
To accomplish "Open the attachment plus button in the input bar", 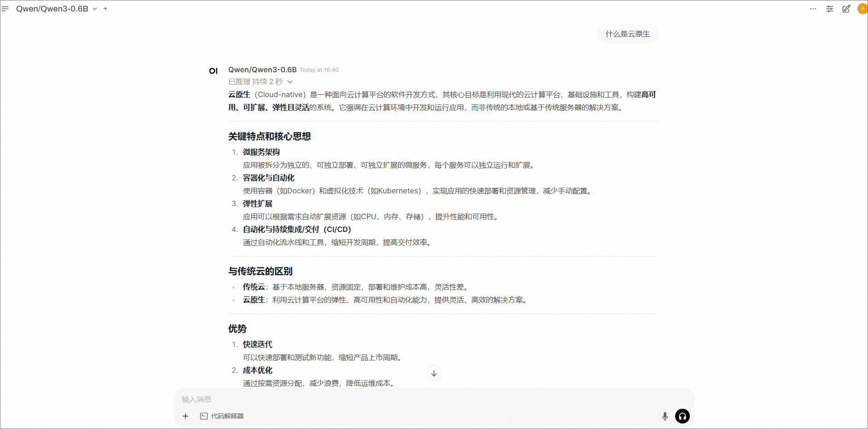I will 185,416.
